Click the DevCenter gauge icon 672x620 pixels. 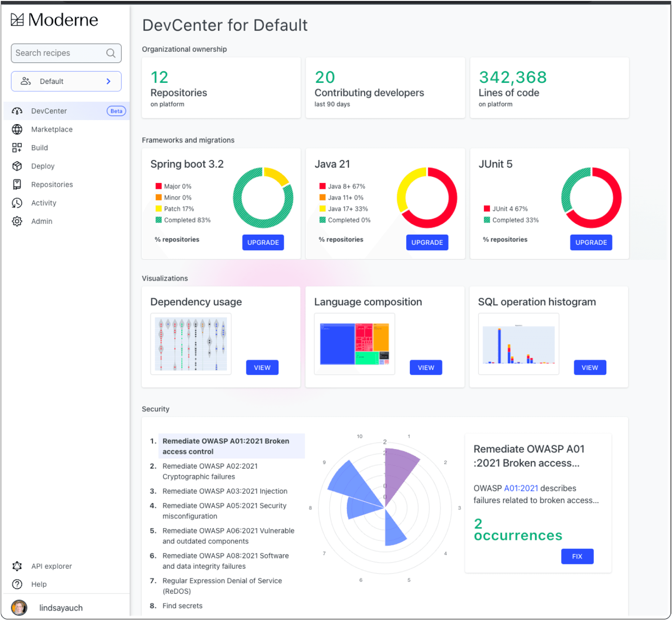(x=17, y=111)
